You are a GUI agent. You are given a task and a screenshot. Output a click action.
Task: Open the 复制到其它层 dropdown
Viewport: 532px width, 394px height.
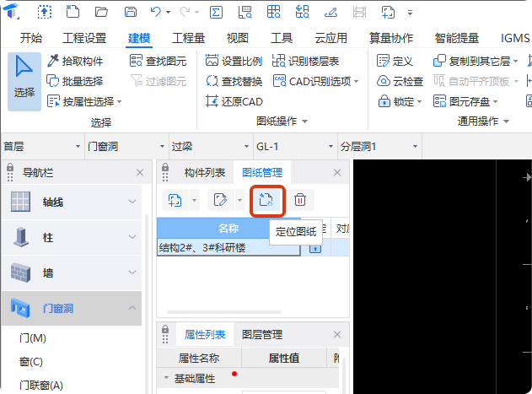coord(515,61)
